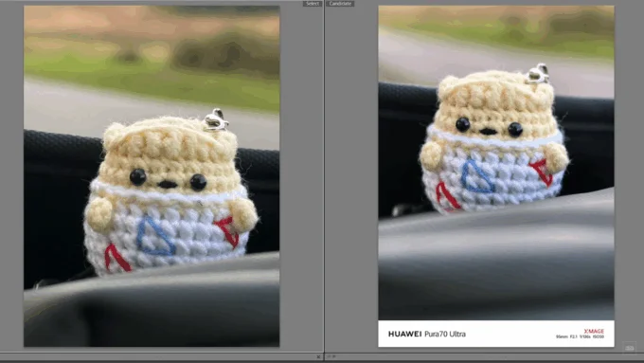Click the camera EXIF text under XMAGE

tap(580, 336)
